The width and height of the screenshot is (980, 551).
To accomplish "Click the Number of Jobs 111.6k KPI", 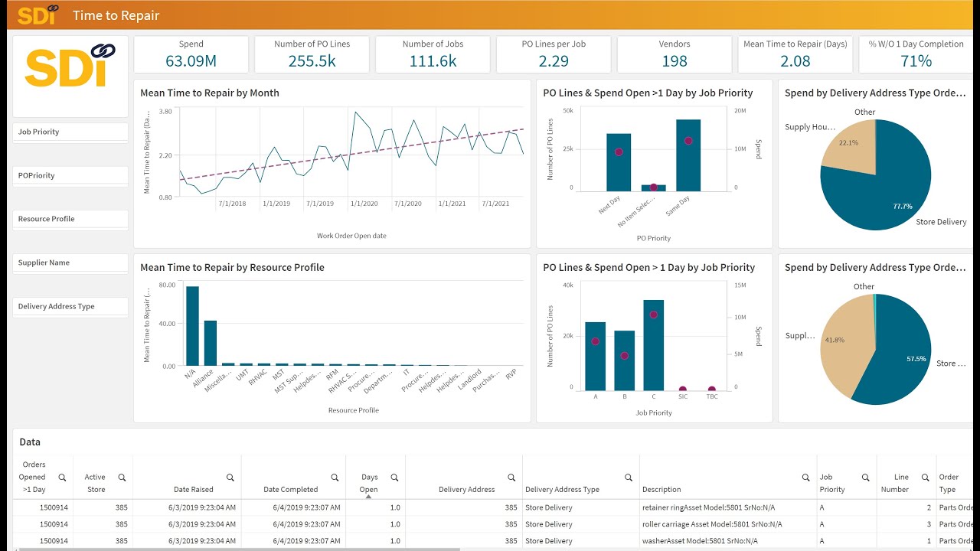I will click(x=433, y=54).
